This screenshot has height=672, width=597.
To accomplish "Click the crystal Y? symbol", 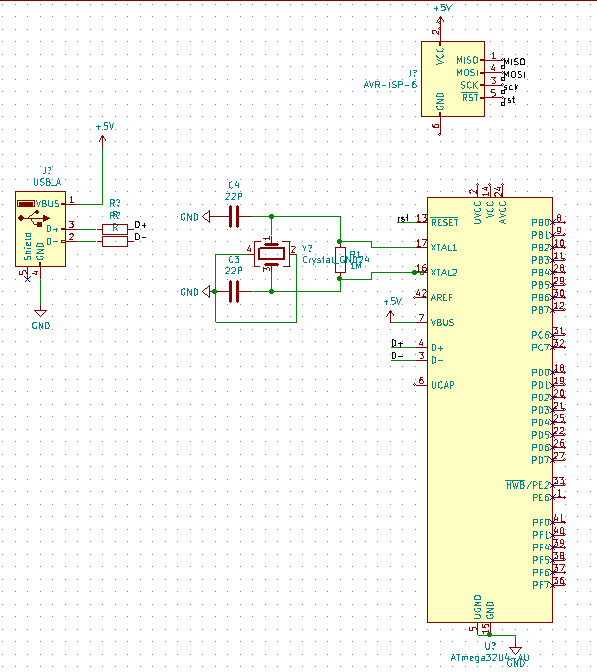I will click(271, 254).
